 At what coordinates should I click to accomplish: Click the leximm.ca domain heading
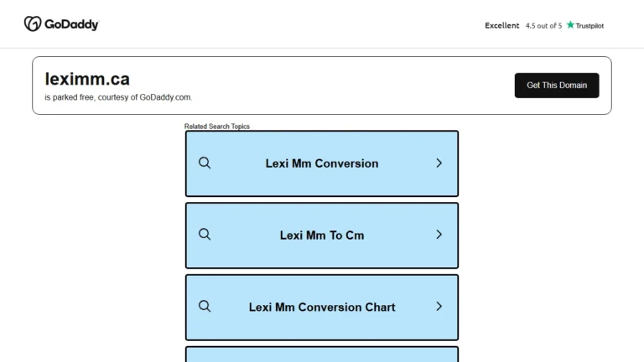[87, 79]
